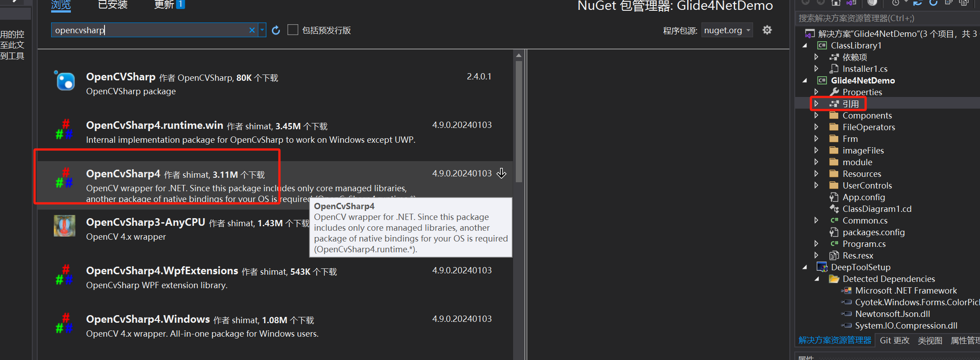This screenshot has height=360, width=980.
Task: Click the OpenCVSharp version 2.4.0.1
Action: [x=479, y=76]
